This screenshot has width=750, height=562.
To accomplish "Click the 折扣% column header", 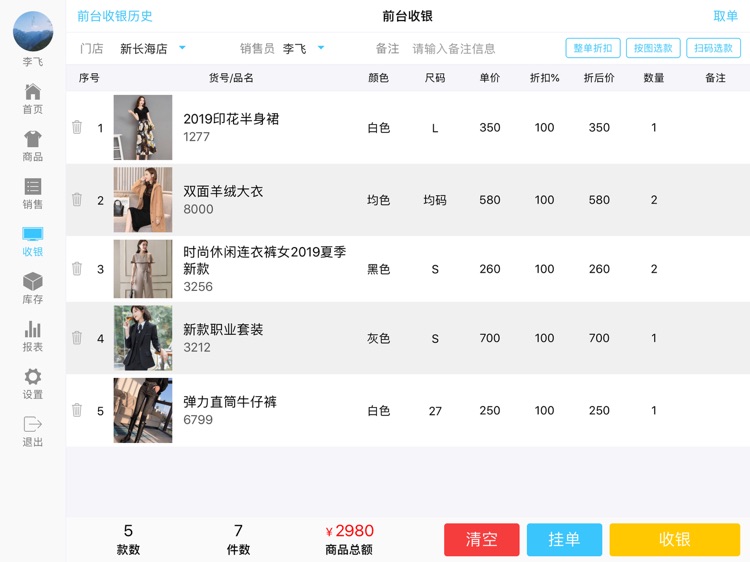I will point(544,77).
